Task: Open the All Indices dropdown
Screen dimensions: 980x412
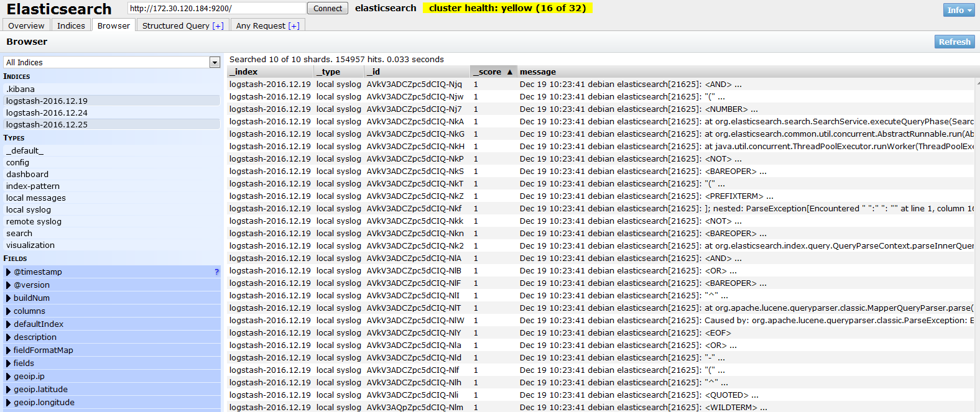Action: pyautogui.click(x=112, y=62)
